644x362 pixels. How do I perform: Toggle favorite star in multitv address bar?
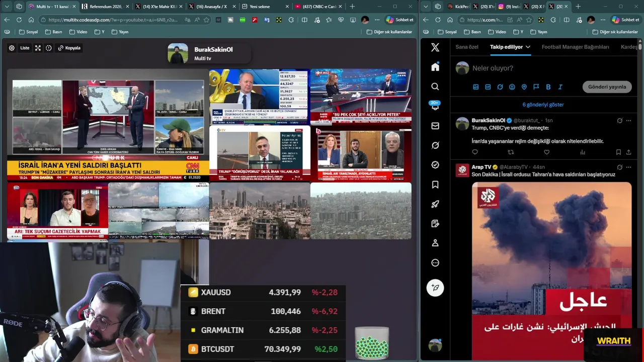point(206,20)
